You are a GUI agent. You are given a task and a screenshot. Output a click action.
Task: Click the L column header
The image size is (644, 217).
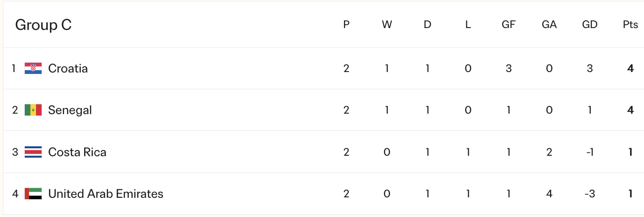pyautogui.click(x=468, y=25)
